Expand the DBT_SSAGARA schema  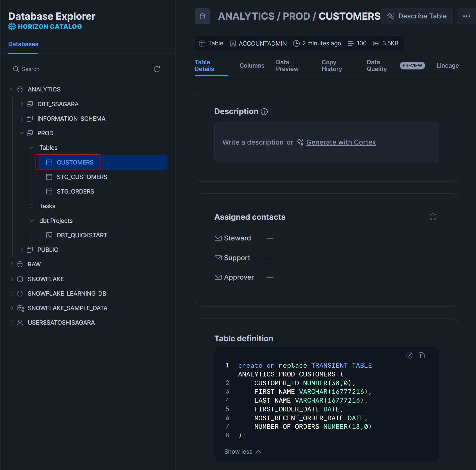pos(22,104)
